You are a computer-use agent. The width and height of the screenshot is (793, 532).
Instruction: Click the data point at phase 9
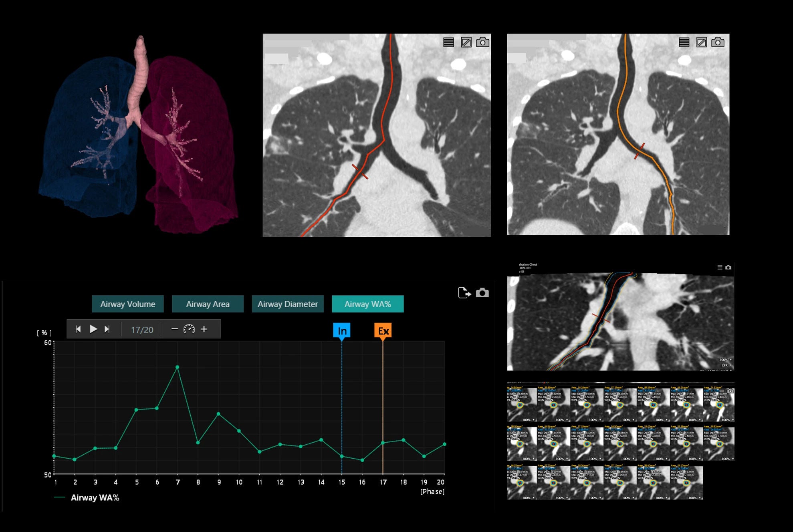218,414
